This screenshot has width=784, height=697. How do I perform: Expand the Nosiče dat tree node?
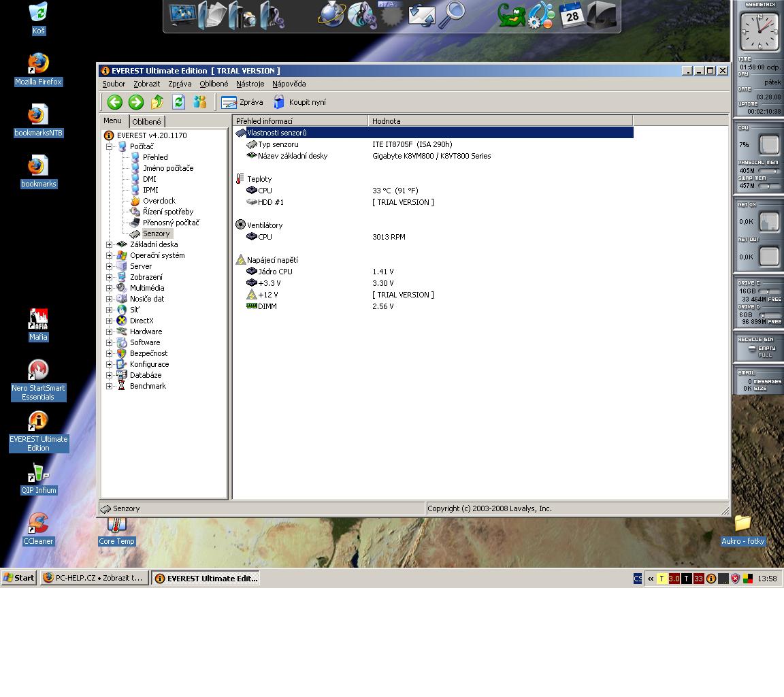click(109, 299)
